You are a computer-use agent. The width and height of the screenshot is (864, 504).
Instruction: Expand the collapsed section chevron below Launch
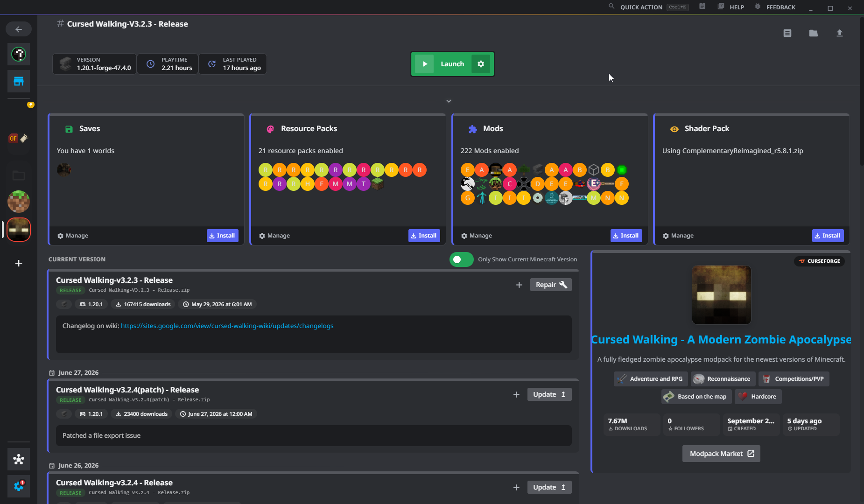click(x=449, y=101)
